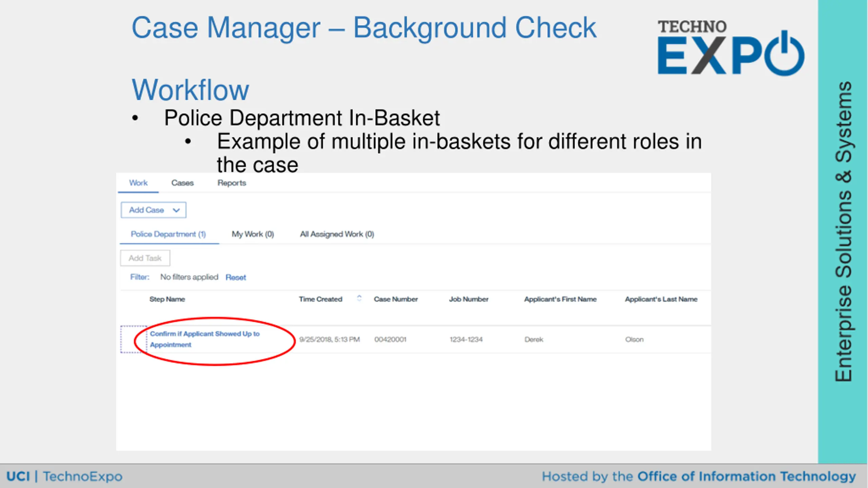Click the Filter label
The width and height of the screenshot is (868, 488).
click(x=140, y=277)
